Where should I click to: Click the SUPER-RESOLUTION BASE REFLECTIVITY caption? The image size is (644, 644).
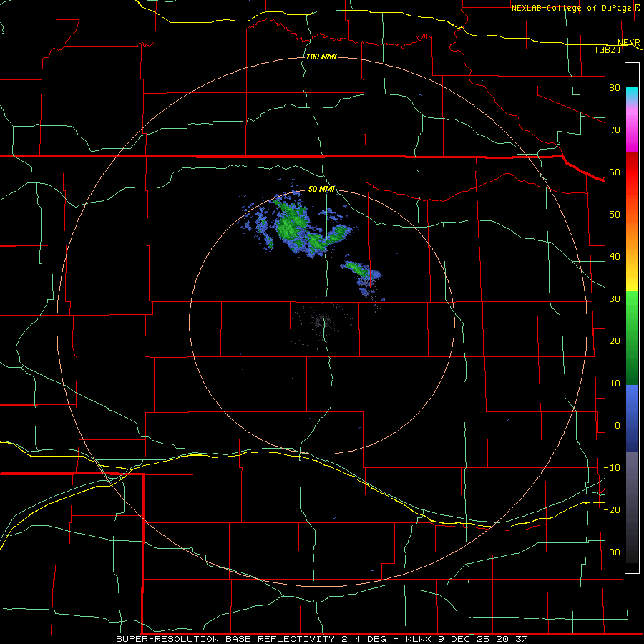pos(225,639)
